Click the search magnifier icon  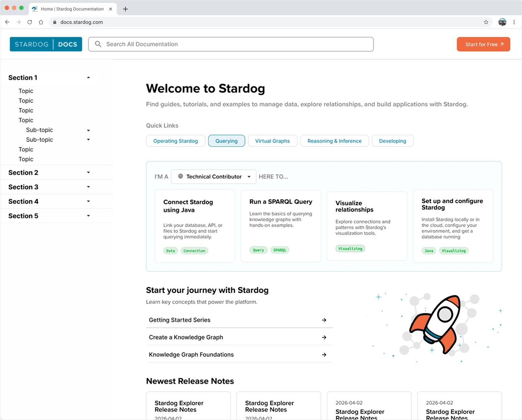[98, 44]
